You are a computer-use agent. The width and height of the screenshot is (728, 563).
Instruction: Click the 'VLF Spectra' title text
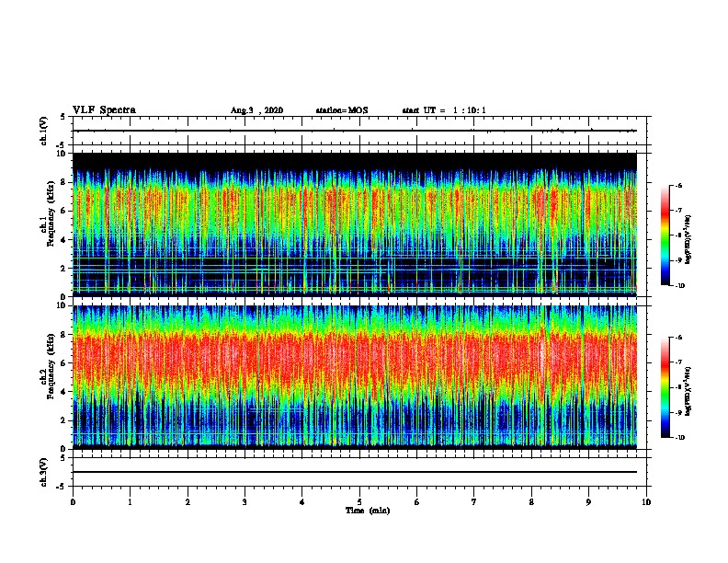tap(104, 110)
